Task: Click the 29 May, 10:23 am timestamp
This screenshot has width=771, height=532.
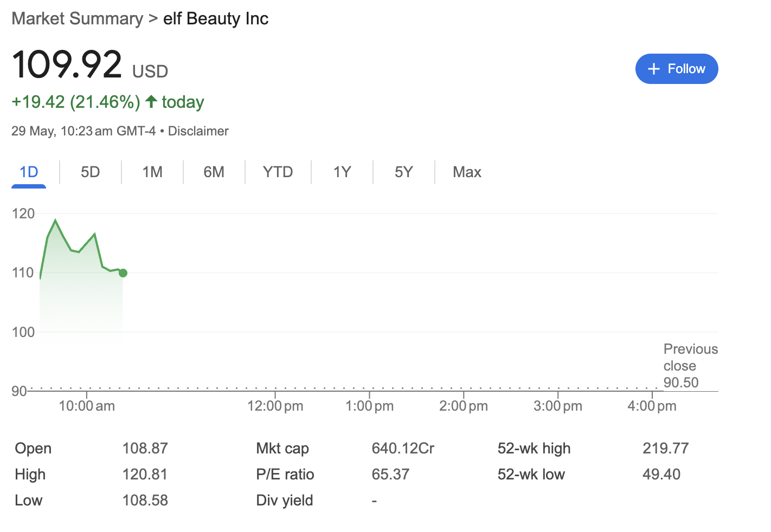Action: click(x=83, y=131)
